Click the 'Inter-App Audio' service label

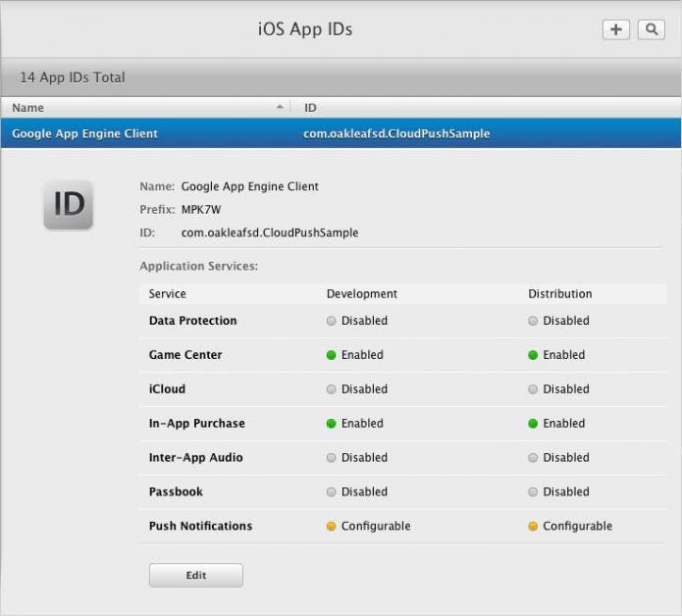(x=195, y=458)
